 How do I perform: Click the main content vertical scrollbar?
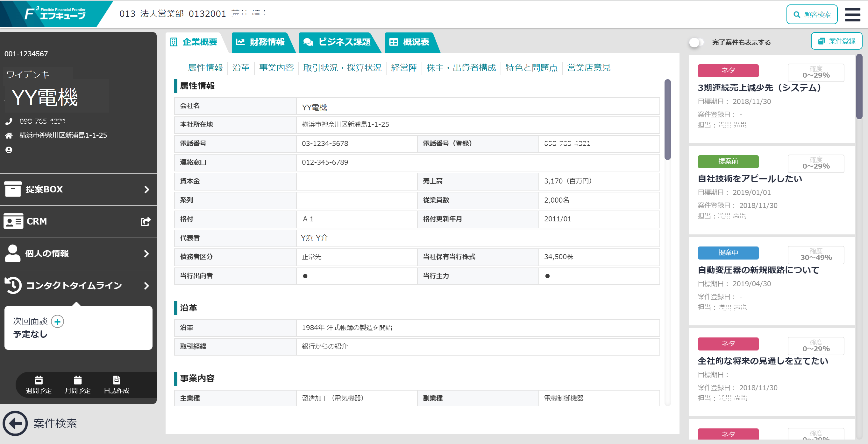pos(667,120)
